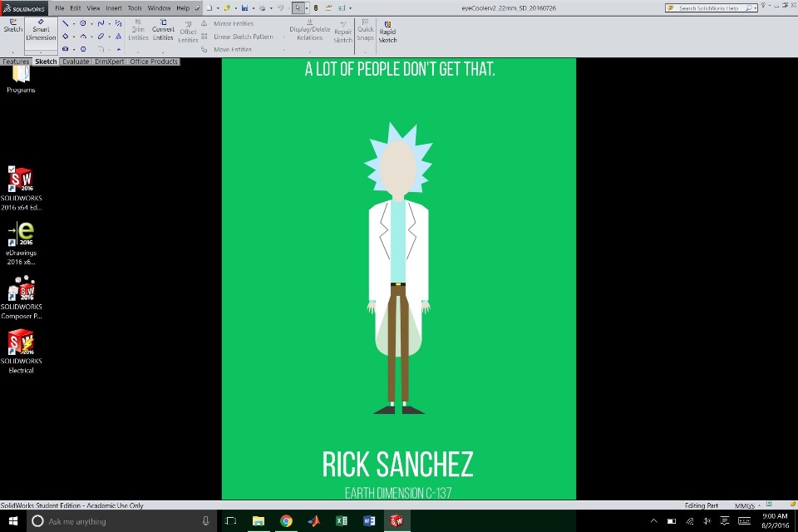798x532 pixels.
Task: Expand the Save dropdown arrow
Action: (254, 8)
